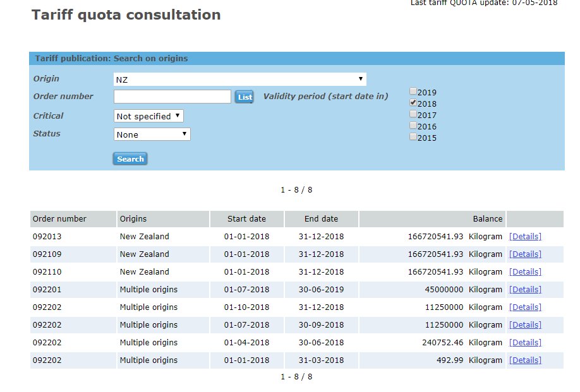Click the List button beside Order number

[244, 97]
